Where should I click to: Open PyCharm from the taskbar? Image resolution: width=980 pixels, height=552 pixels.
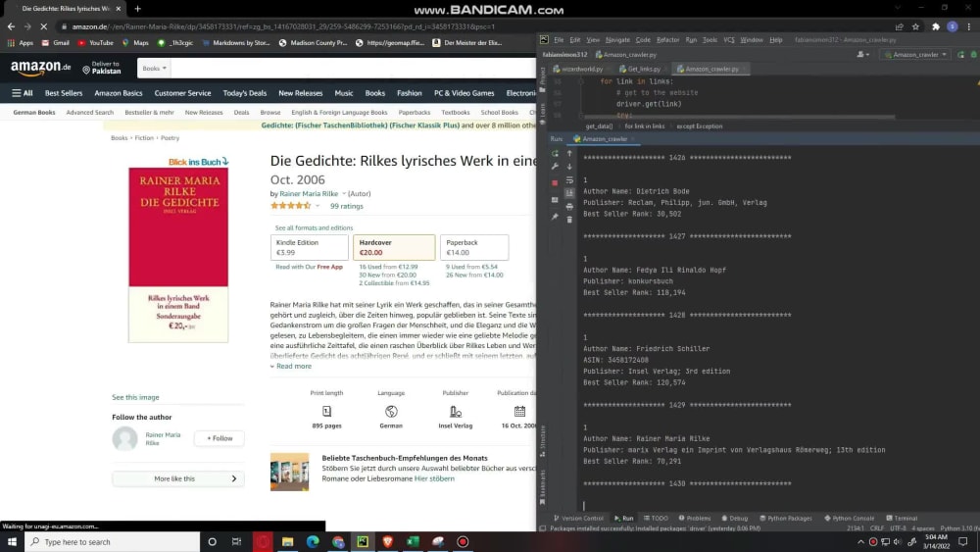(x=363, y=541)
